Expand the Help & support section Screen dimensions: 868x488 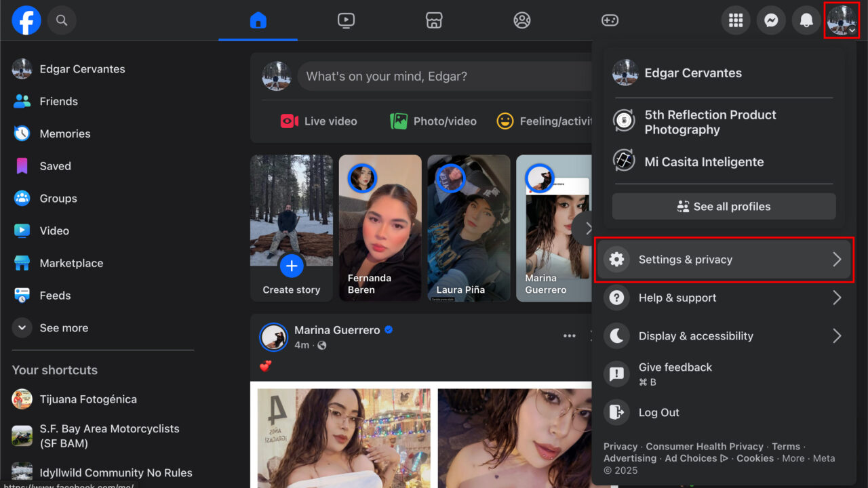click(677, 298)
